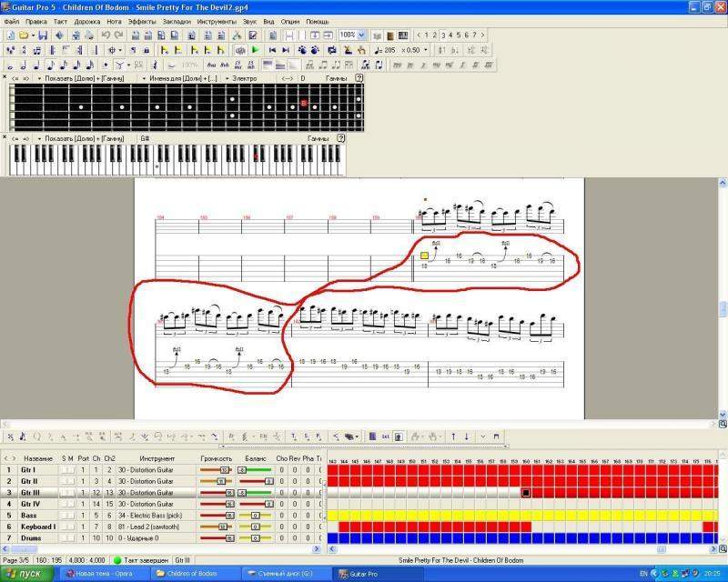Viewport: 728px width, 582px height.
Task: Toggle solo checkbox for Drums track
Action: (x=64, y=537)
